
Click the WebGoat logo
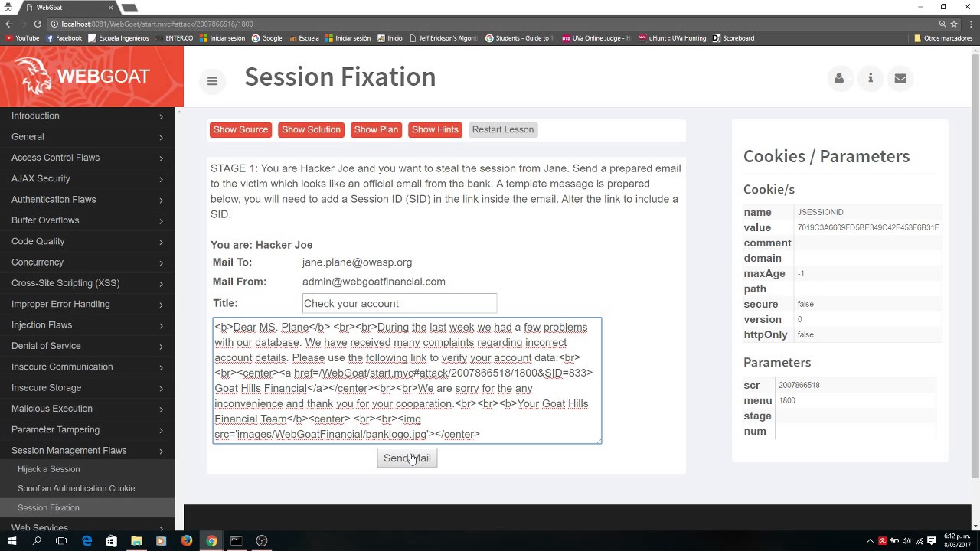coord(83,76)
